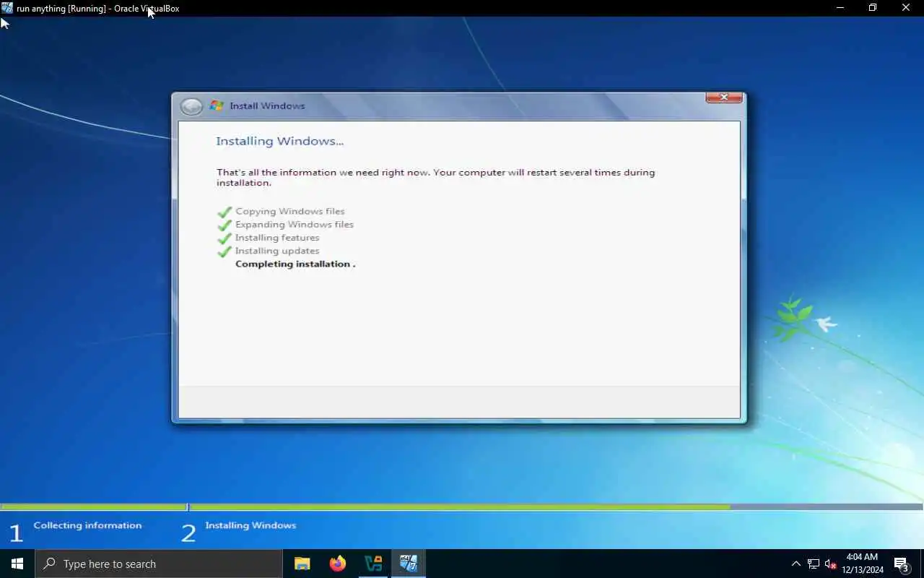The image size is (924, 578).
Task: Close the Install Windows dialog
Action: 723,98
